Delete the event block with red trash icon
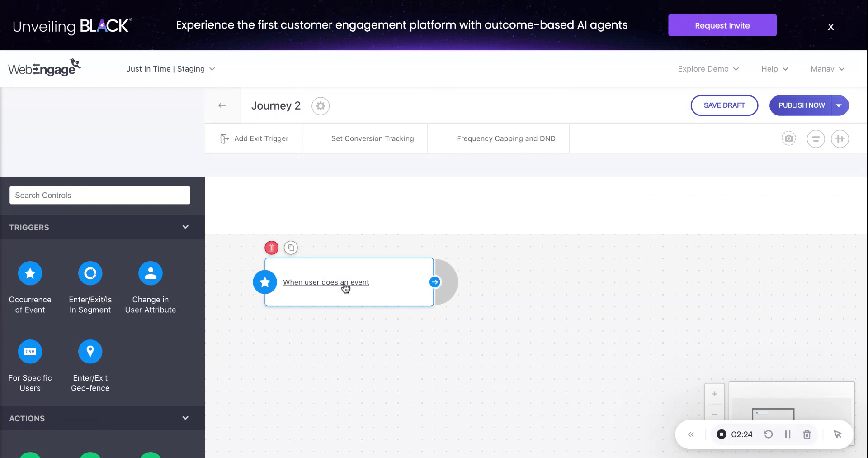 271,248
